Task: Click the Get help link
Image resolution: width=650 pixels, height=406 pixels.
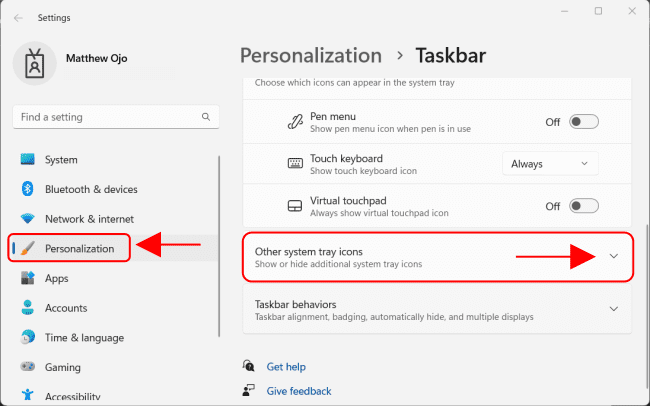Action: [286, 367]
